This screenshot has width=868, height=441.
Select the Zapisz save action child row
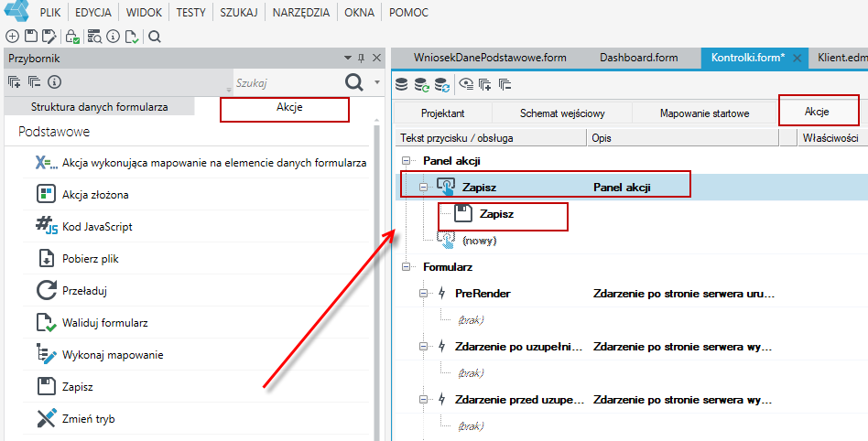pos(496,213)
